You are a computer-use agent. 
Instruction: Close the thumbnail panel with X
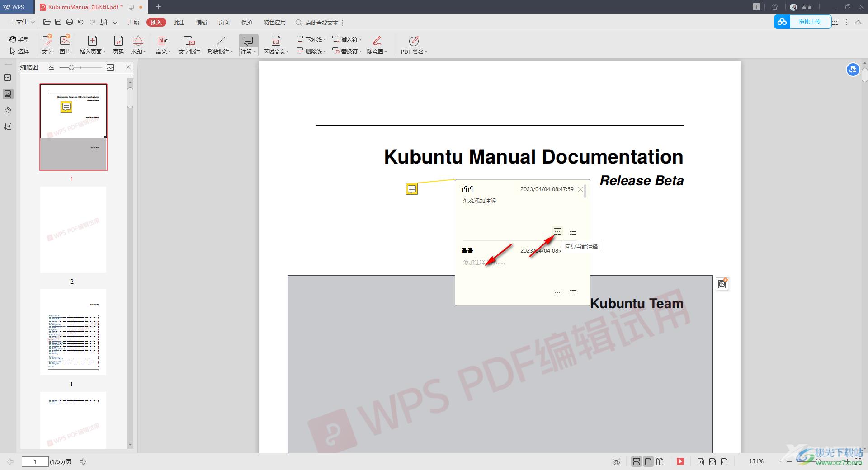[128, 67]
